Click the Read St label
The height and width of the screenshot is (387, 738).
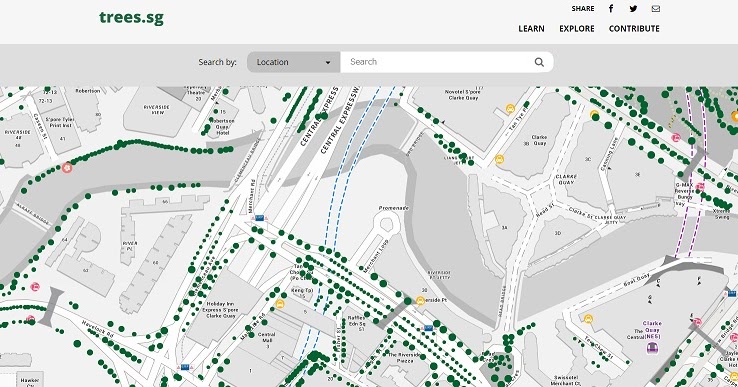[x=545, y=210]
